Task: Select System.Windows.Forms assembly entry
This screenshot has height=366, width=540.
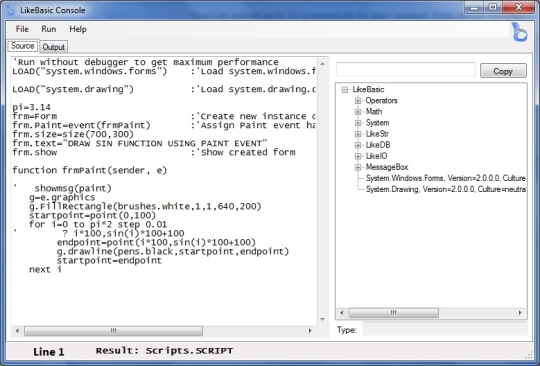Action: pyautogui.click(x=446, y=178)
